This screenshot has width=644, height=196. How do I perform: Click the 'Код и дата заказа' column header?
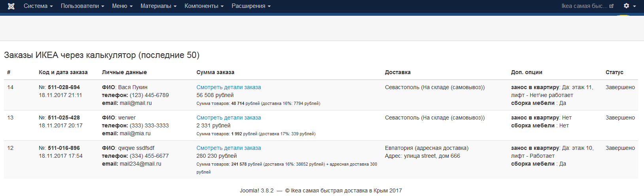pos(63,72)
